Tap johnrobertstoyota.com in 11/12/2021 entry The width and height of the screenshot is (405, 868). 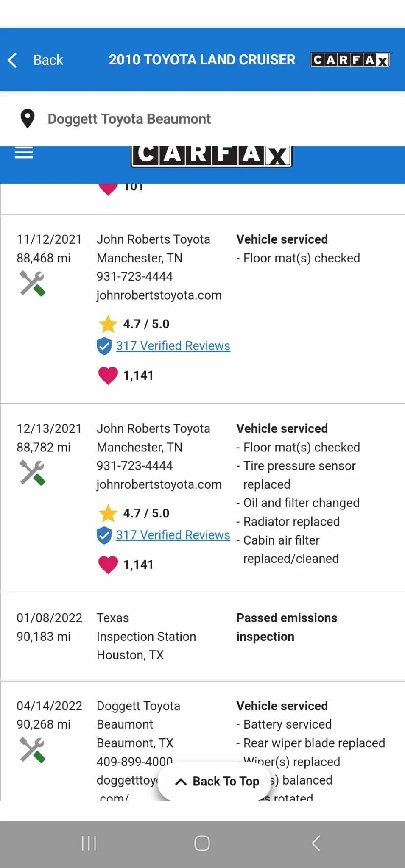159,295
